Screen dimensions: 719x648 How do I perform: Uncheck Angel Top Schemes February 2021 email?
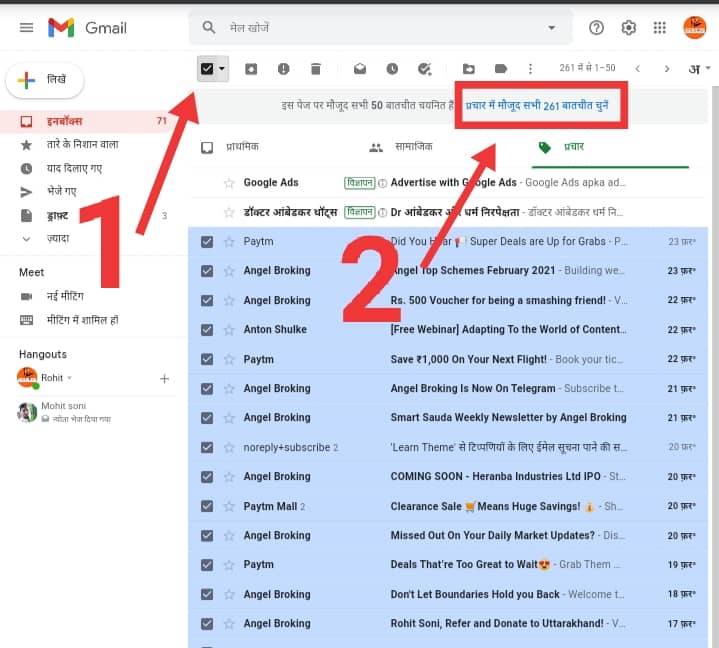pyautogui.click(x=207, y=271)
